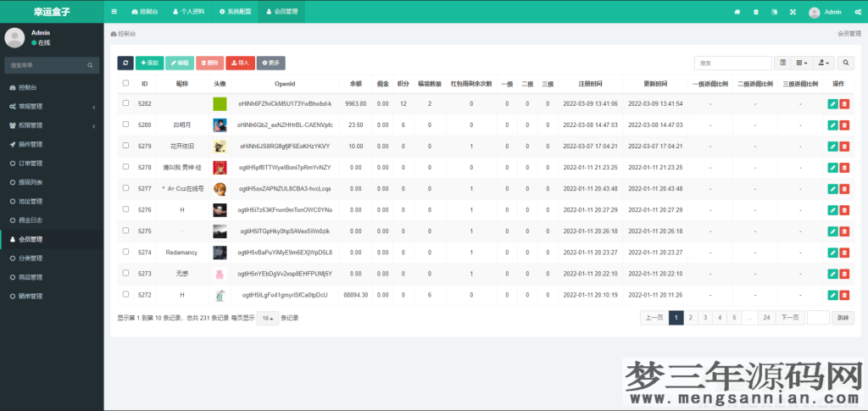Check the checkbox for row 5276

click(125, 209)
